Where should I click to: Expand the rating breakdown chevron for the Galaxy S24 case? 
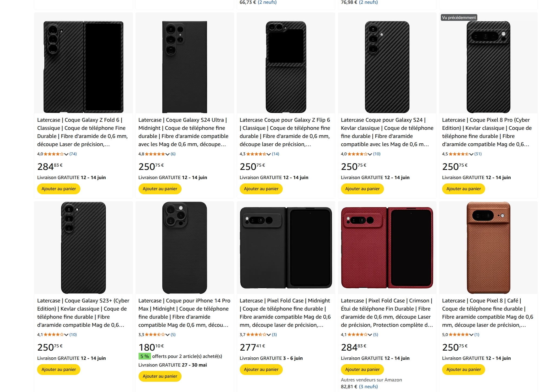click(370, 154)
